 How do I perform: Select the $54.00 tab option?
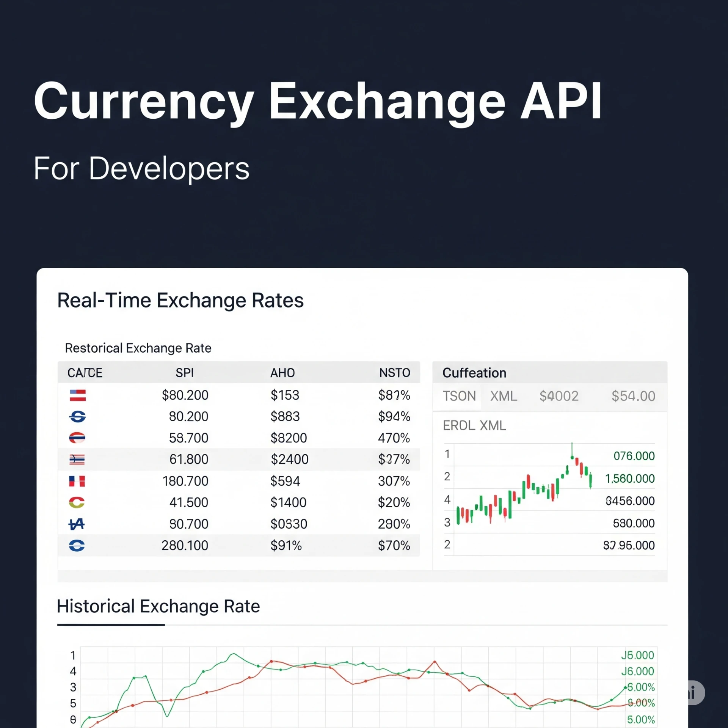tap(633, 396)
